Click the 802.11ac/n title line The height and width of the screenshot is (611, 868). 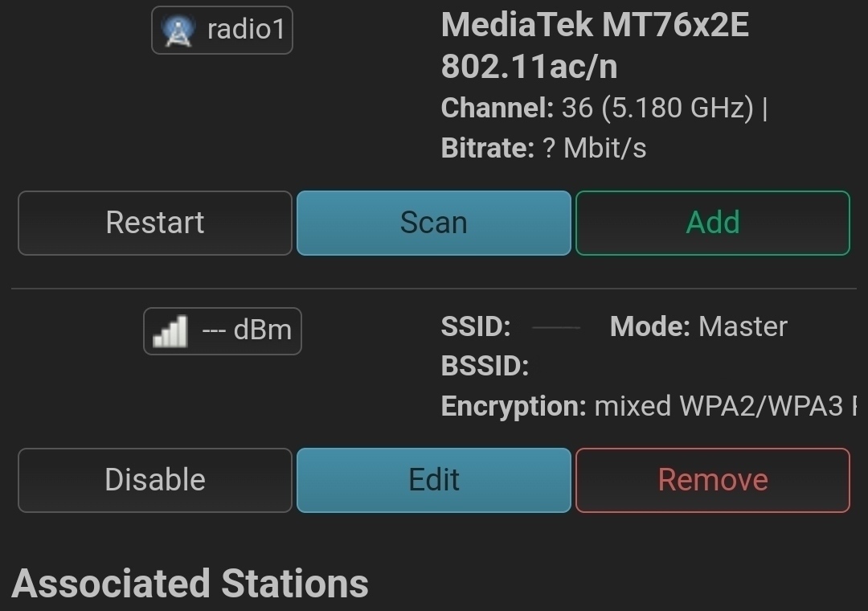[529, 67]
